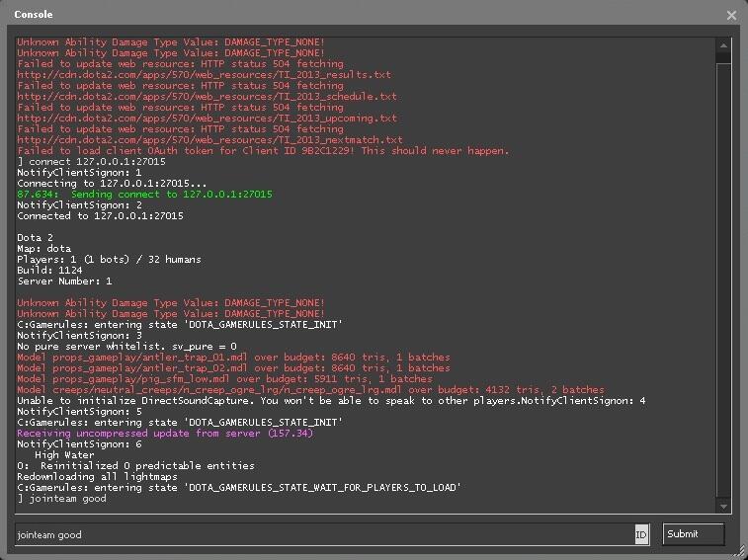Click the 'Build: 1124' line

(49, 270)
